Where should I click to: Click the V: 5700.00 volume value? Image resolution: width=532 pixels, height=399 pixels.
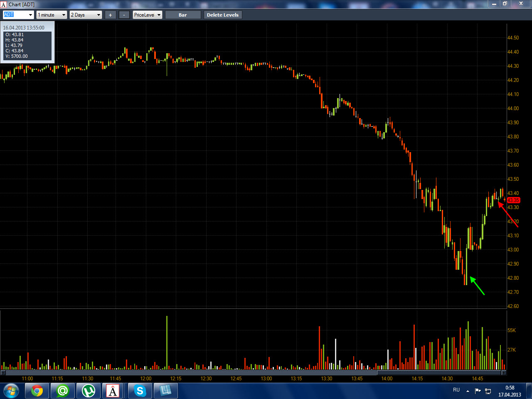[17, 56]
